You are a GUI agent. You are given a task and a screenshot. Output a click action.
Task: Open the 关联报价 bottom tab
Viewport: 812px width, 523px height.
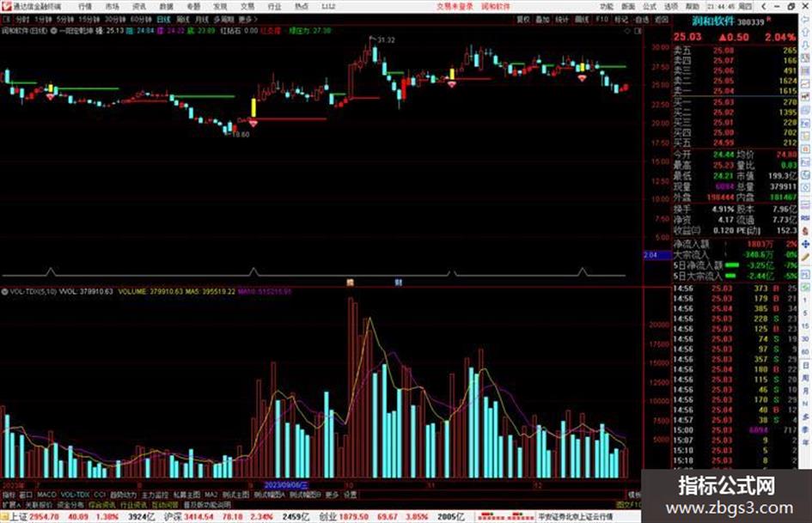click(x=39, y=504)
